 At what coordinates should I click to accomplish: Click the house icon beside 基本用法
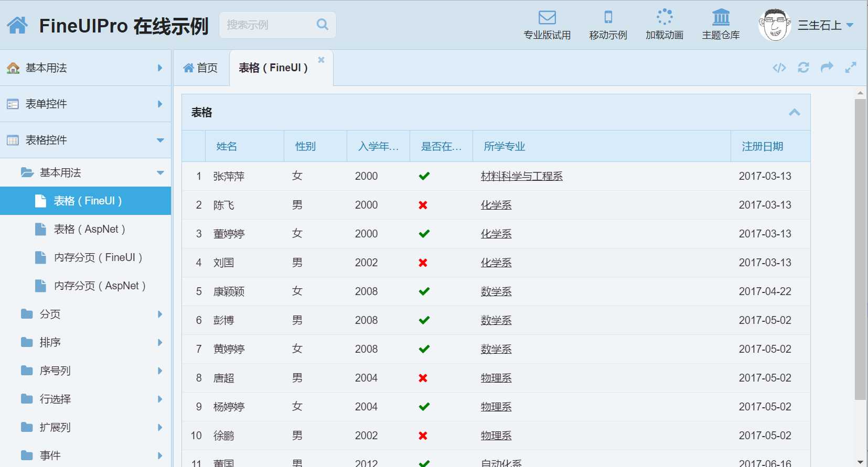tap(13, 68)
